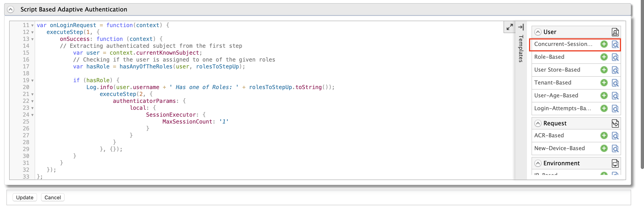
Task: Select the User-Age-Based template name
Action: [556, 96]
